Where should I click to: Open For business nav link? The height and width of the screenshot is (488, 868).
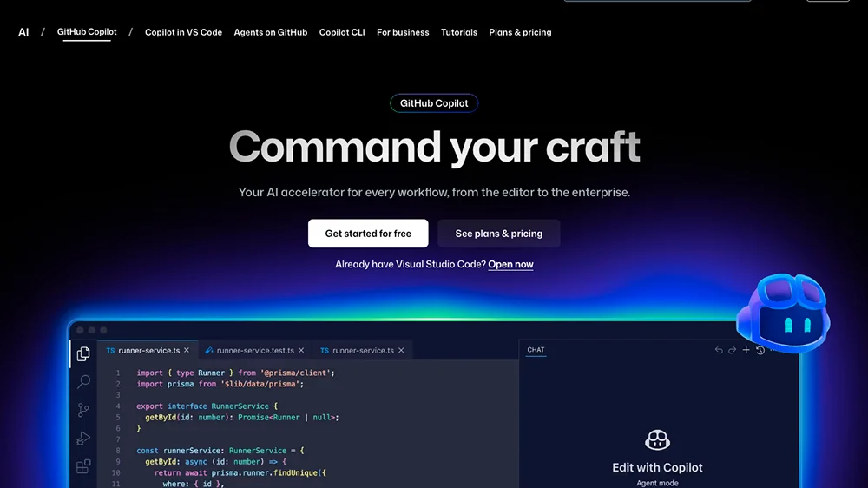point(403,32)
